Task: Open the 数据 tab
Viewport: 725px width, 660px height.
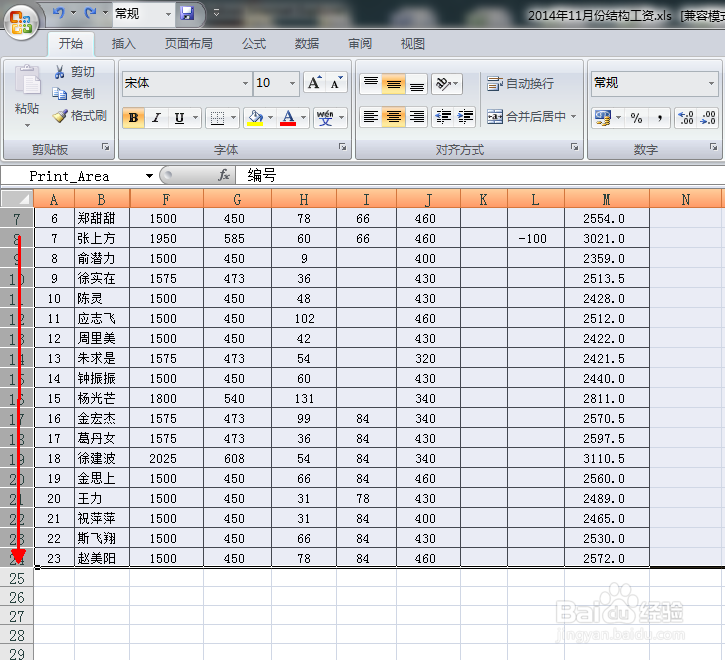Action: click(307, 43)
